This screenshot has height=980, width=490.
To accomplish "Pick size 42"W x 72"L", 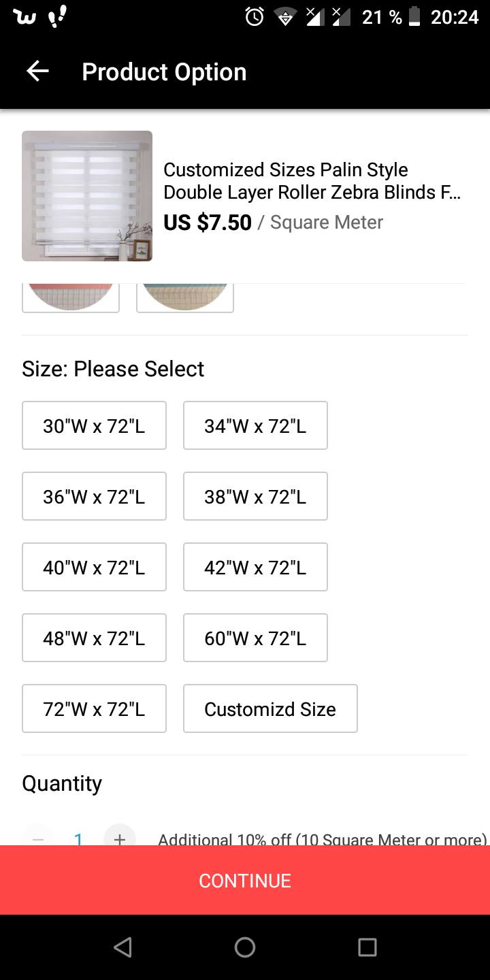I will [x=255, y=567].
